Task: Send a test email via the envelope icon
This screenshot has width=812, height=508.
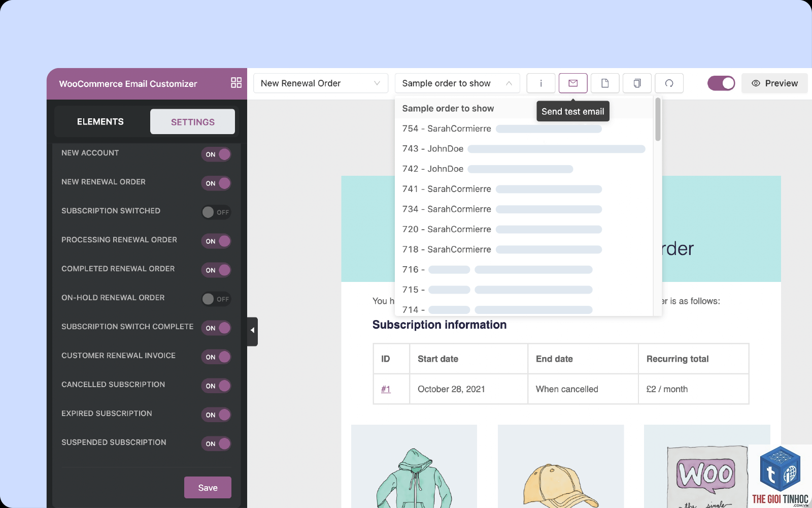Action: point(573,83)
